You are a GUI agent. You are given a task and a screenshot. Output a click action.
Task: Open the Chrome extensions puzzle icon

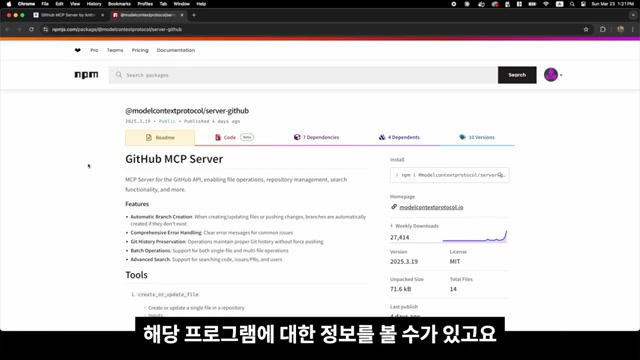pyautogui.click(x=603, y=29)
